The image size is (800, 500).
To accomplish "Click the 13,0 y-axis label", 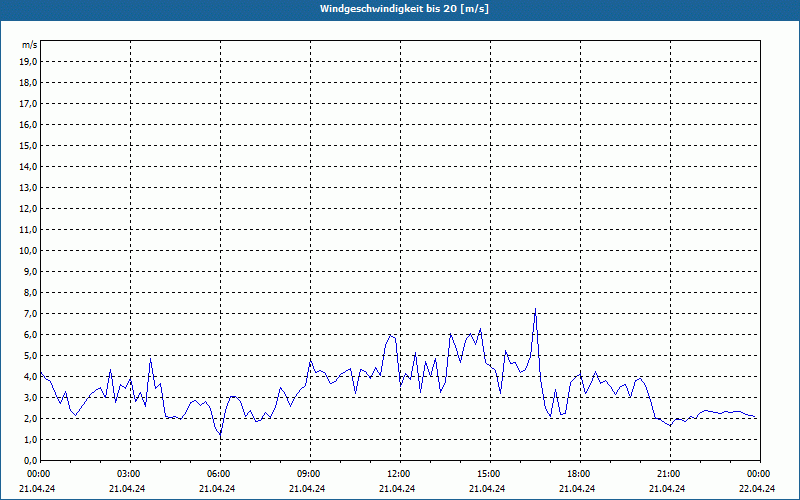I will [x=28, y=188].
